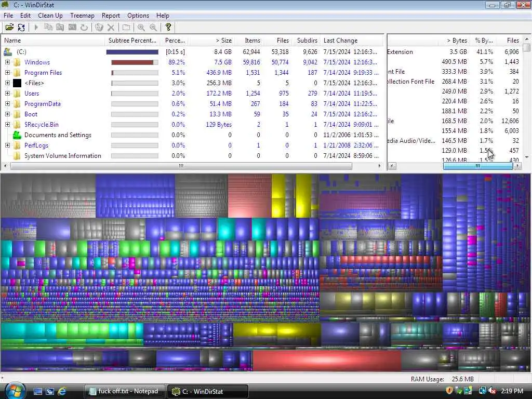Click the Delete to Recycle Bin icon

click(99, 28)
